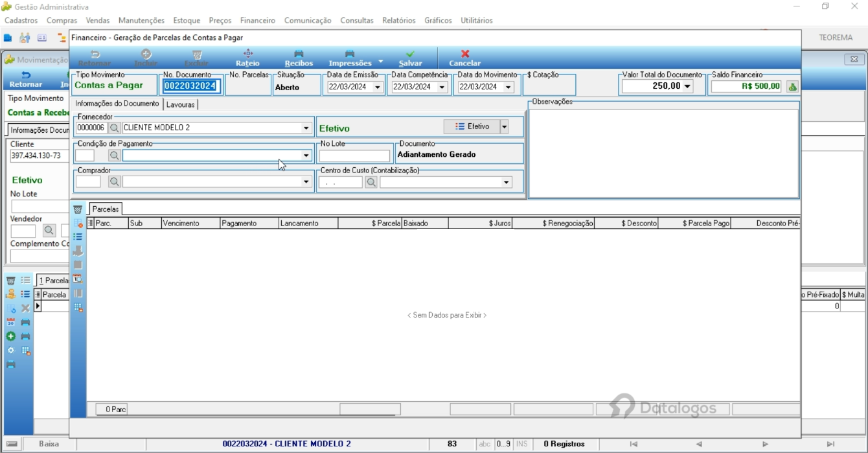Screen dimensions: 868x453
Task: Click the Rateio toolbar icon
Action: (247, 54)
